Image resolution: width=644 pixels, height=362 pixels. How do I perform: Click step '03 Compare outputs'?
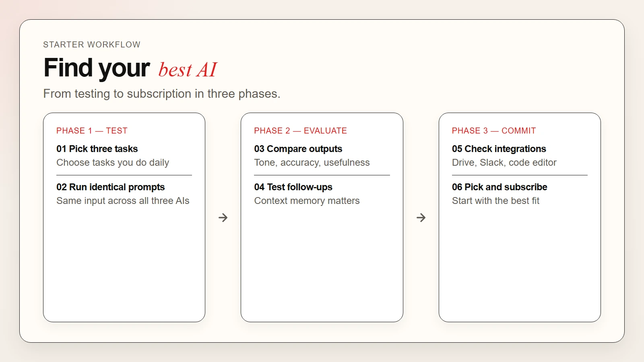coord(298,149)
